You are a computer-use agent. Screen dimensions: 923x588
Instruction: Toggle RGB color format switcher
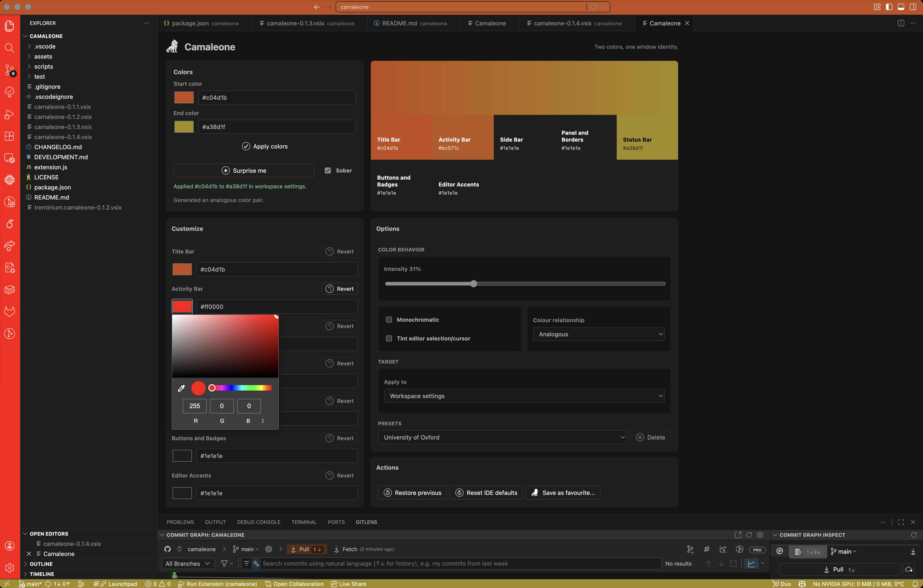click(x=263, y=421)
